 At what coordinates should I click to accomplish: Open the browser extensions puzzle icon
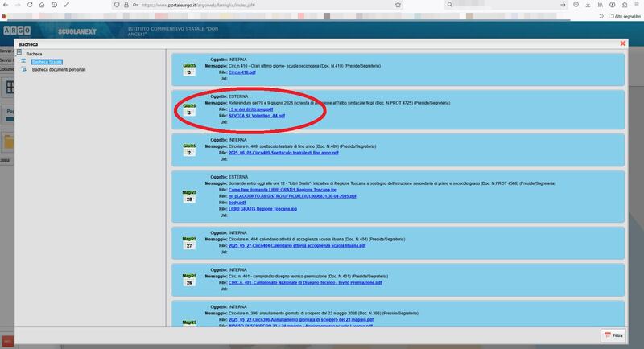(625, 5)
